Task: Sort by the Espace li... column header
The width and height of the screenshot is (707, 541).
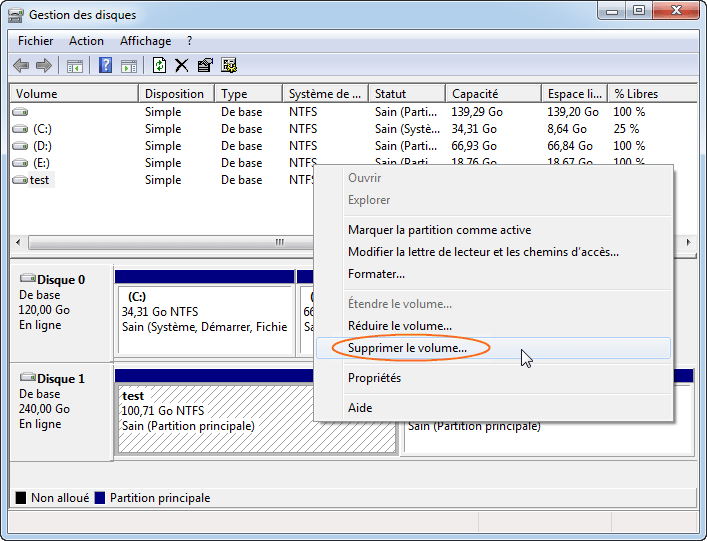Action: coord(575,94)
